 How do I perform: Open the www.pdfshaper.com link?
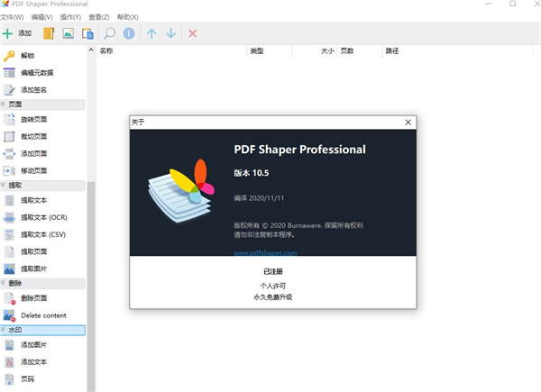(265, 252)
